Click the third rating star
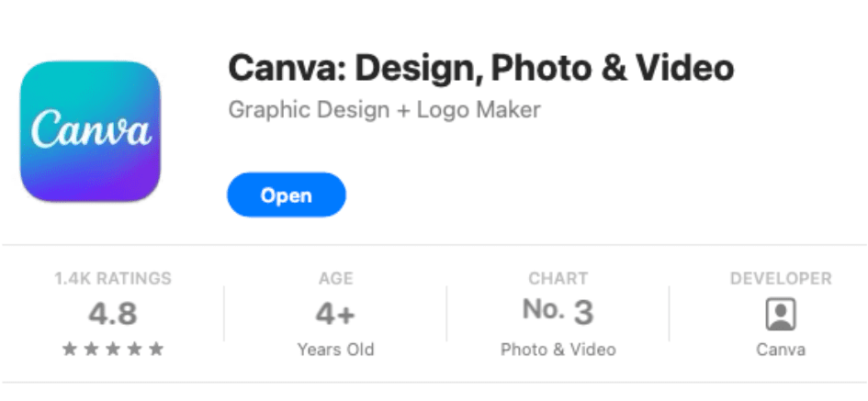Screen dimensions: 868x401 pos(113,349)
